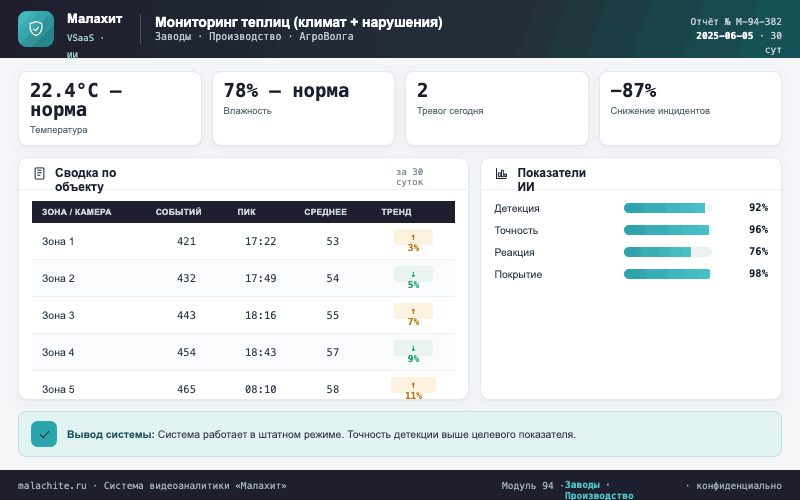Image resolution: width=800 pixels, height=500 pixels.
Task: Click the temperature card 22.4°C — норма
Action: 110,108
